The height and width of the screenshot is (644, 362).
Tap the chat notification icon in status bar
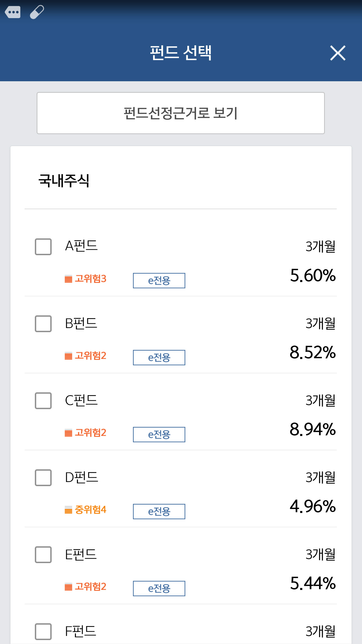tap(13, 12)
